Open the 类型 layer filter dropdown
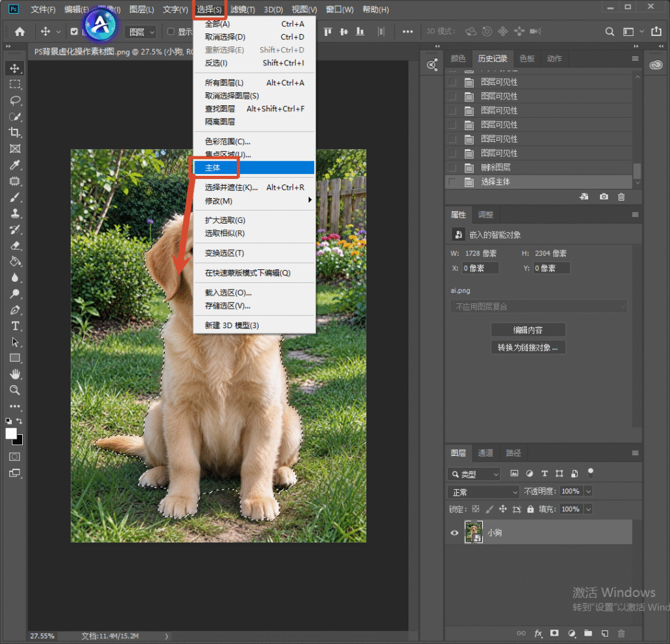This screenshot has height=644, width=670. [x=474, y=474]
